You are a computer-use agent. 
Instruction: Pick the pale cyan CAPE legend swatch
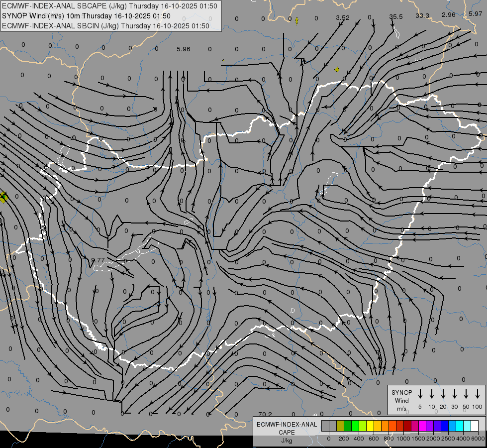click(x=468, y=426)
